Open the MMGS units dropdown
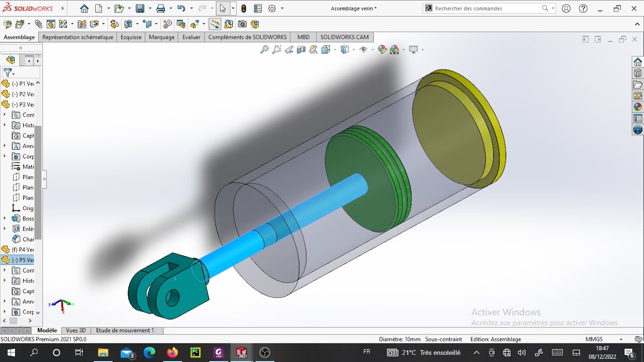Viewport: 644px width, 362px height. pos(621,339)
